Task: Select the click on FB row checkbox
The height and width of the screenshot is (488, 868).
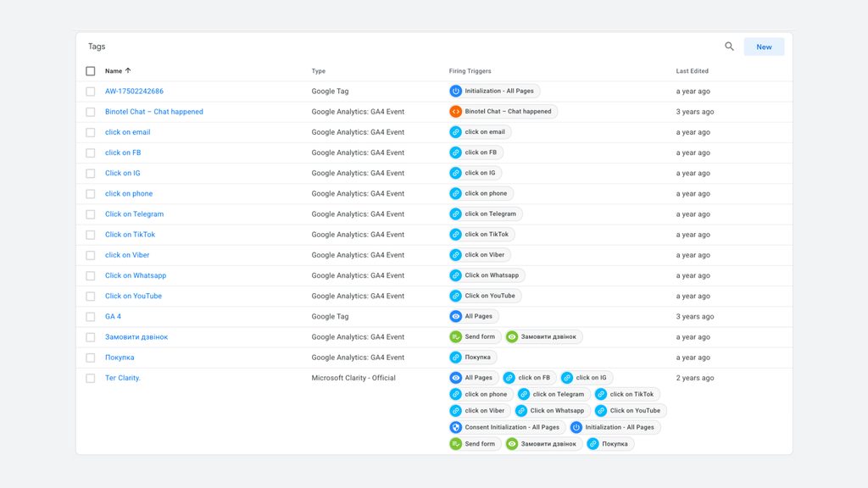Action: tap(90, 152)
